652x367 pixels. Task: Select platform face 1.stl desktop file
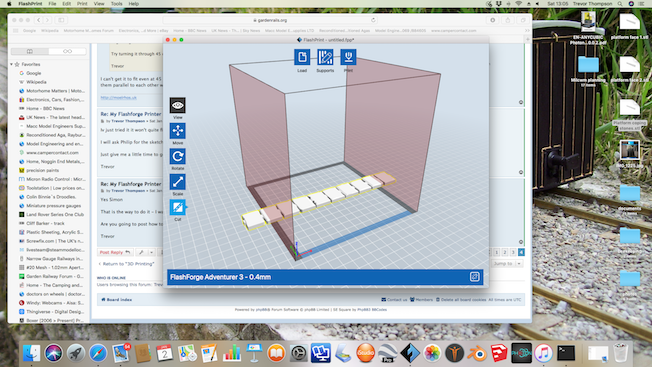(630, 26)
